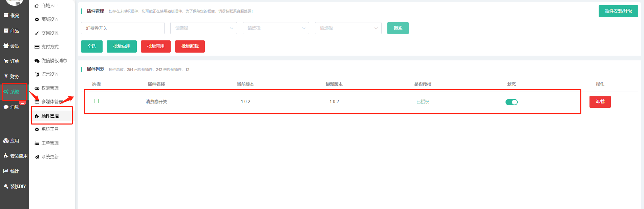Viewport: 644px width, 209px height.
Task: Click the 装修DIY hammer icon
Action: (6, 186)
